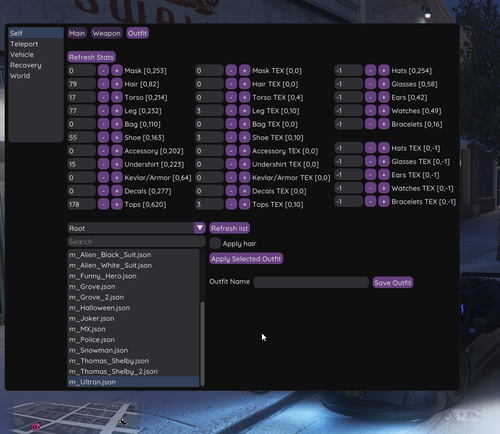Increase the Bag value with plus
500x434 pixels.
[117, 124]
